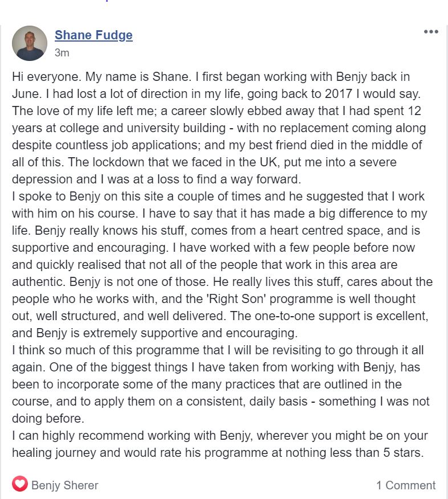This screenshot has height=499, width=448.
Task: Click the year 2017 in the post
Action: click(339, 94)
